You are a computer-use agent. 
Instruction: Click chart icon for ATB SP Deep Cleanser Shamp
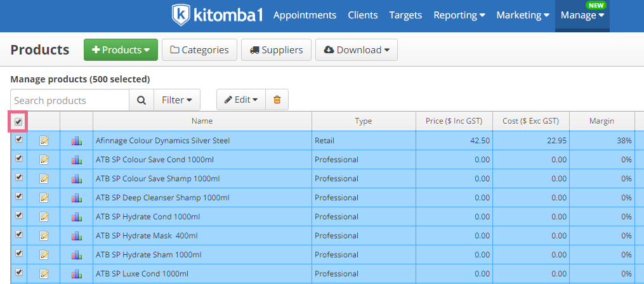point(76,198)
